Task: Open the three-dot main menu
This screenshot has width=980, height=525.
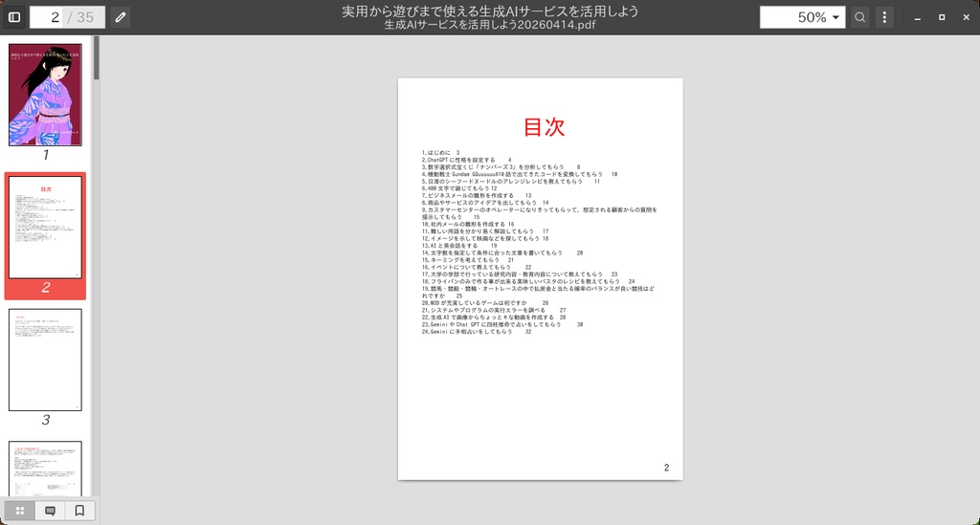Action: [884, 17]
